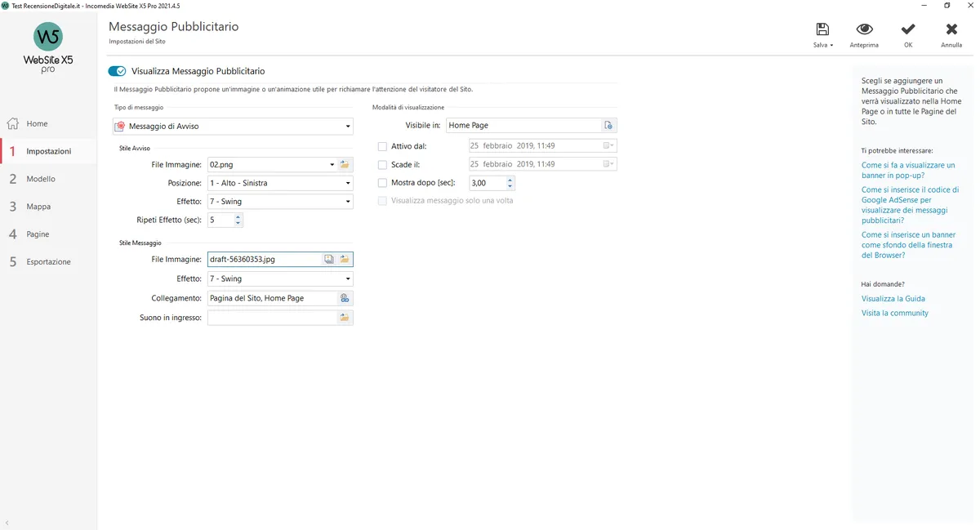The image size is (980, 530).
Task: Open folder icon beside draft-56360353.jpg field
Action: pos(345,259)
